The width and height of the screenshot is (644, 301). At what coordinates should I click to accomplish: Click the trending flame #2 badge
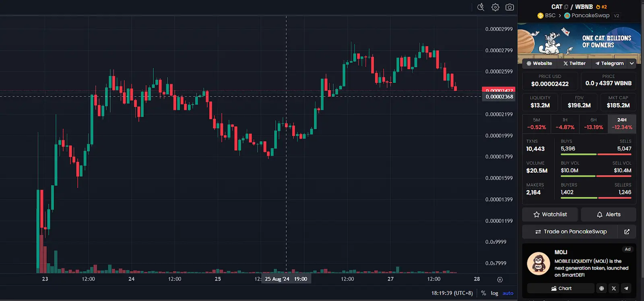(x=601, y=7)
